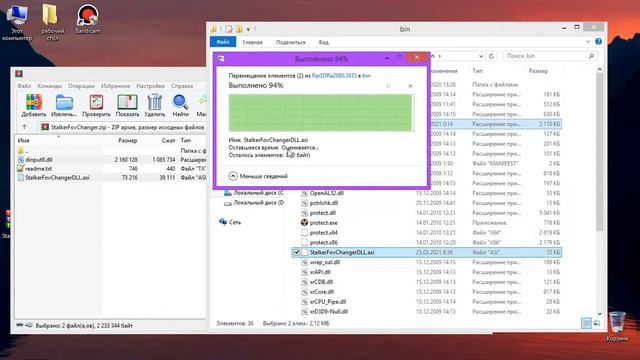
Task: Select the protect.exe file icon
Action: tap(304, 223)
